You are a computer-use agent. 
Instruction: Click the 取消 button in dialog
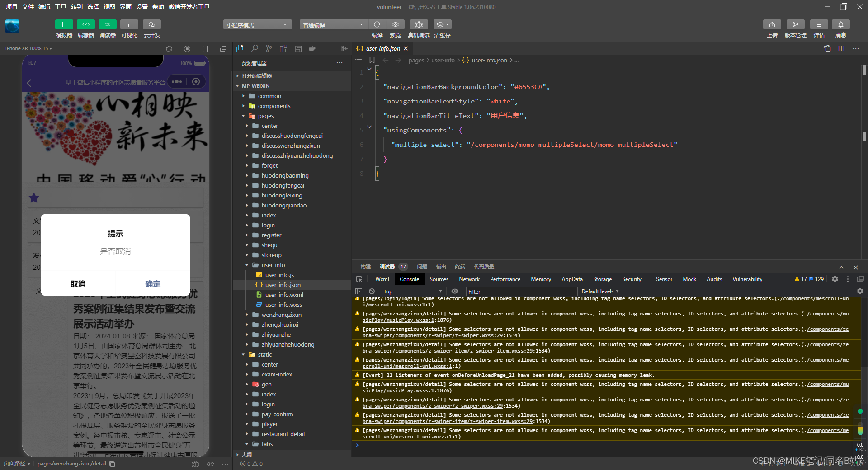(78, 284)
